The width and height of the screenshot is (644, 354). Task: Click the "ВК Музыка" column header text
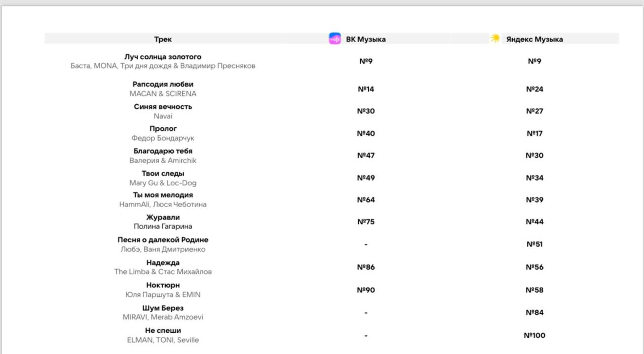click(365, 39)
